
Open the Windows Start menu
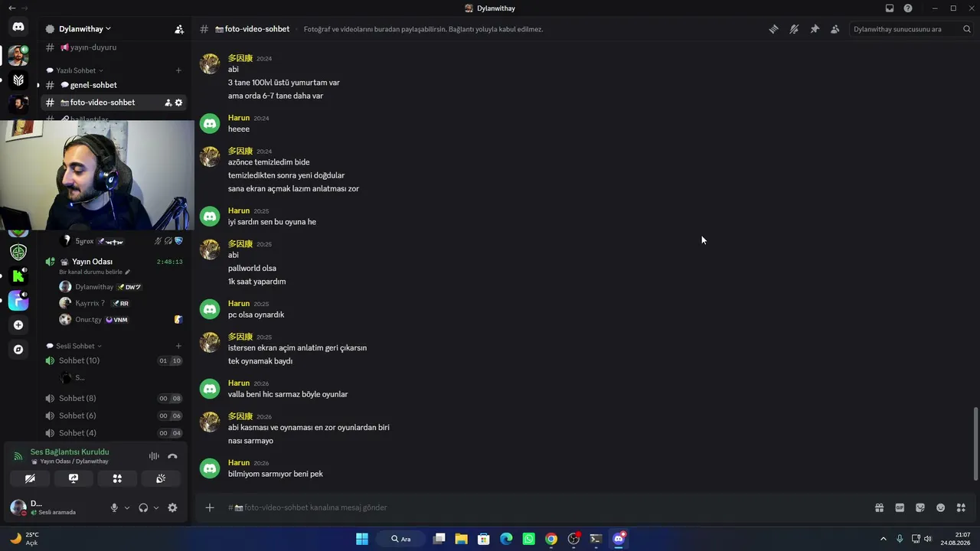point(362,539)
